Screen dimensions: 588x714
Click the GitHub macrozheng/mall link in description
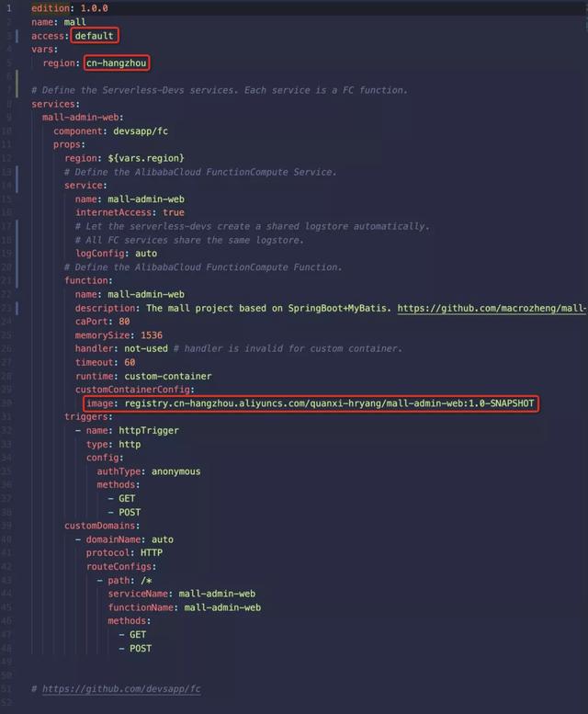(492, 308)
